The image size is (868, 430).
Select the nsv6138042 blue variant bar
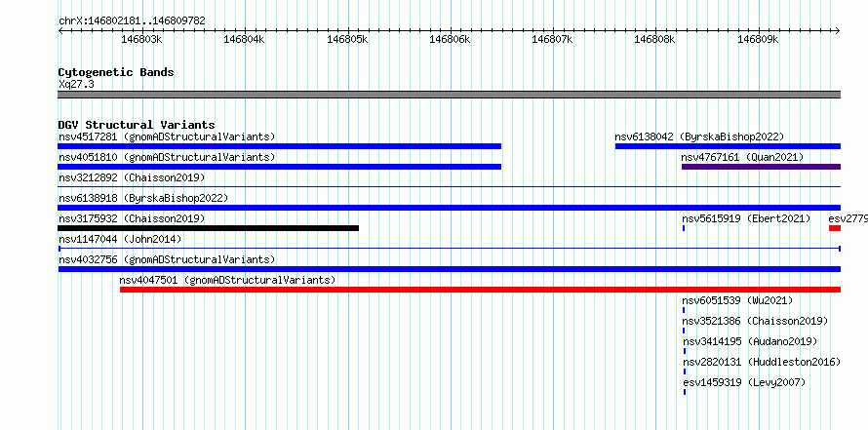tap(728, 146)
